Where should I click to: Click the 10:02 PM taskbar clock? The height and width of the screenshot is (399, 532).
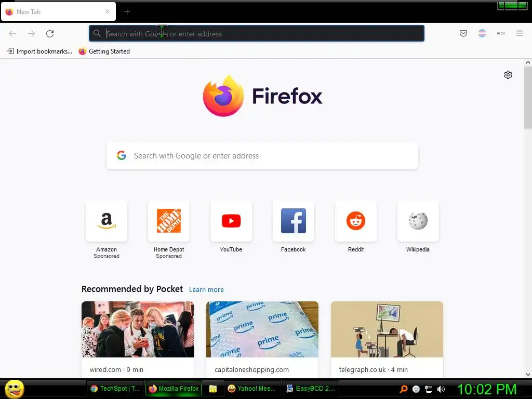(x=487, y=389)
